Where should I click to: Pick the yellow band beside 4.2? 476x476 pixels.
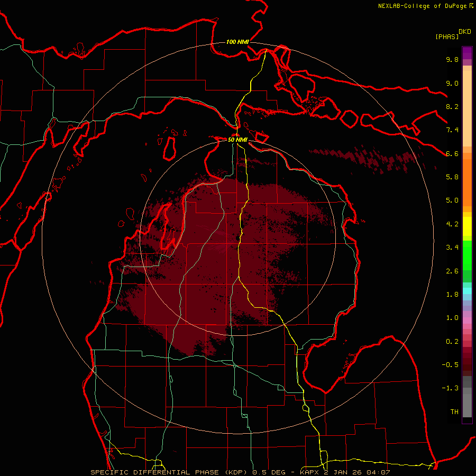tap(467, 226)
